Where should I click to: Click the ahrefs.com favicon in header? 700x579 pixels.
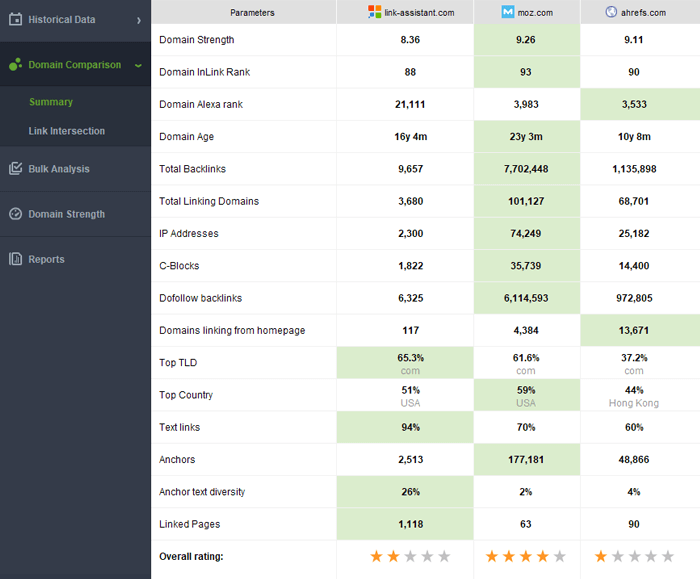pyautogui.click(x=611, y=12)
